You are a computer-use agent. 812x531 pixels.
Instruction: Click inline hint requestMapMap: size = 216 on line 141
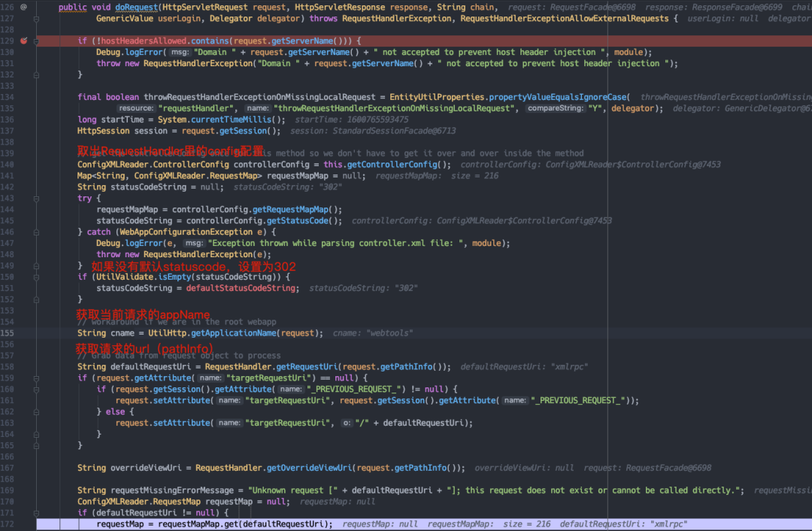[437, 176]
